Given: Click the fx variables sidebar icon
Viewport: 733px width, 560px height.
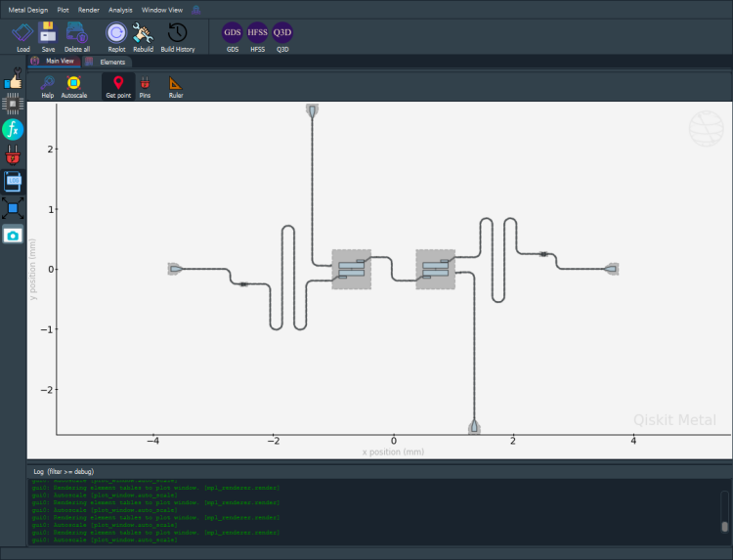Looking at the screenshot, I should tap(13, 129).
